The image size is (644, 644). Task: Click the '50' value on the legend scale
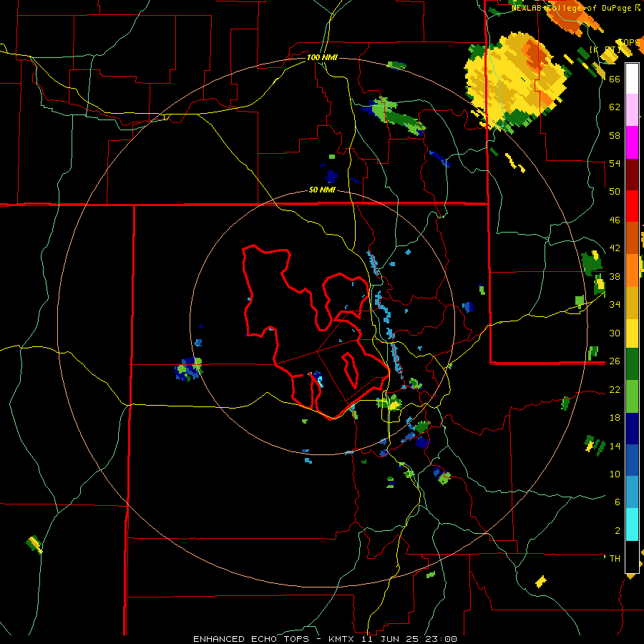tap(615, 192)
